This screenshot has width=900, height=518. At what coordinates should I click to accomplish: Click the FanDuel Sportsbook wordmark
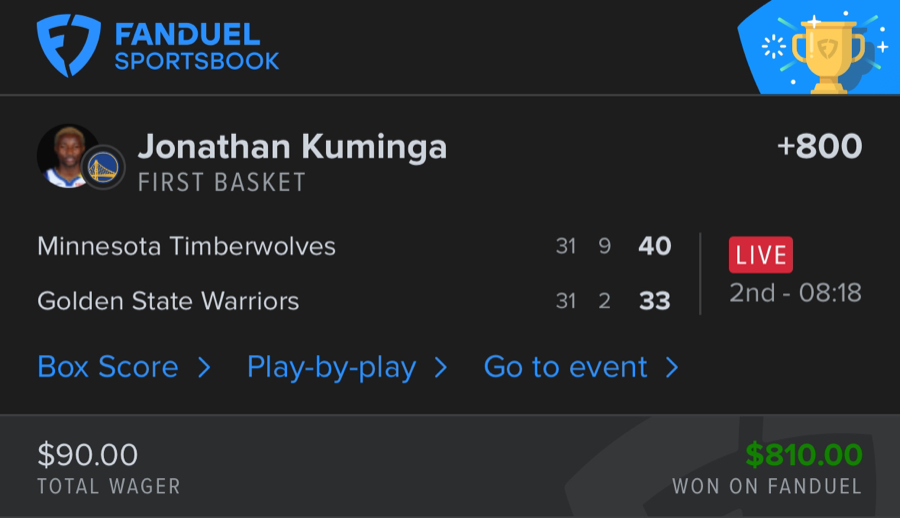click(197, 47)
